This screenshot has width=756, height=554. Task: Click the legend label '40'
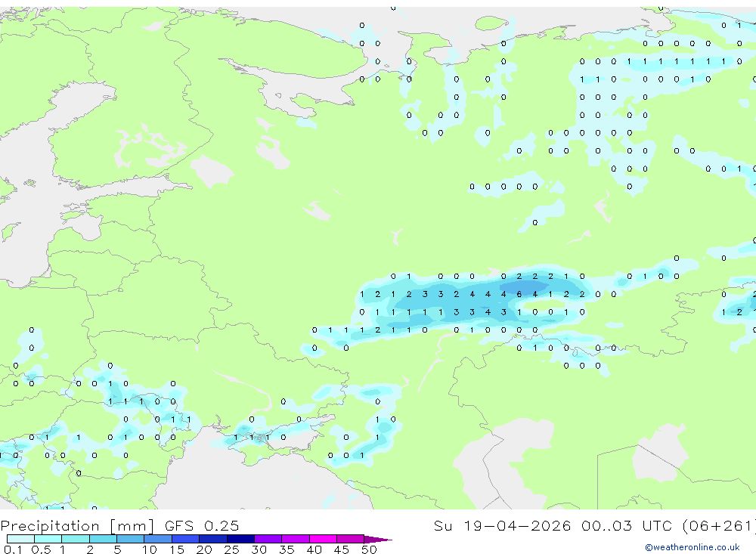[x=314, y=549]
